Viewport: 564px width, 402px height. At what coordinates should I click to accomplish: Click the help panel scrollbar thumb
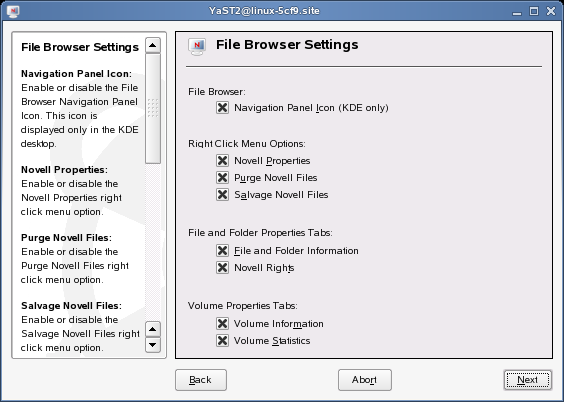pyautogui.click(x=153, y=109)
